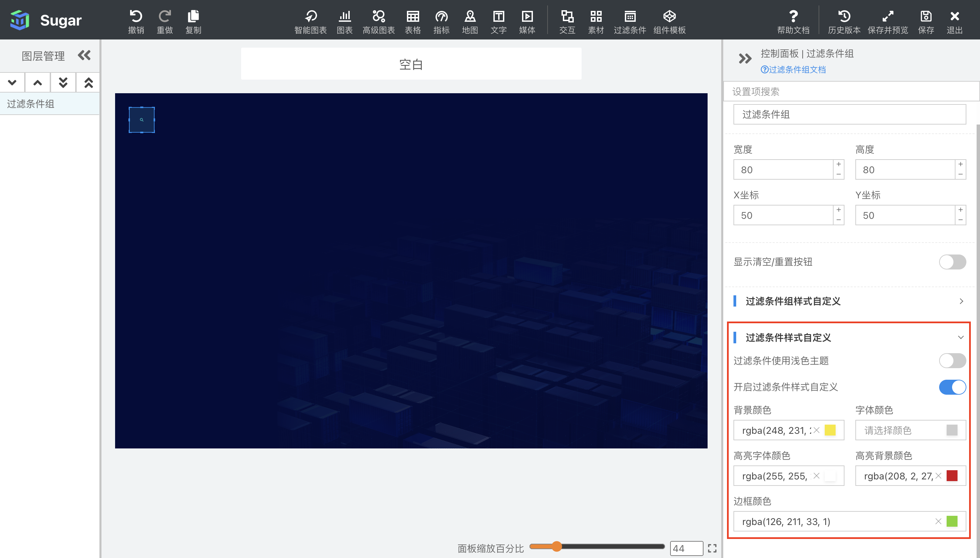Viewport: 980px width, 558px height.
Task: Open green 边框颜色 color swatch
Action: click(x=952, y=522)
